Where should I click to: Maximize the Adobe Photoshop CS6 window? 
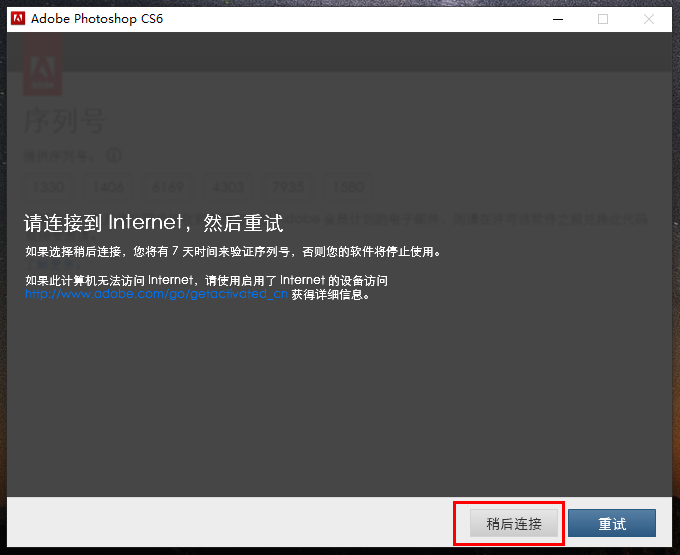click(603, 19)
